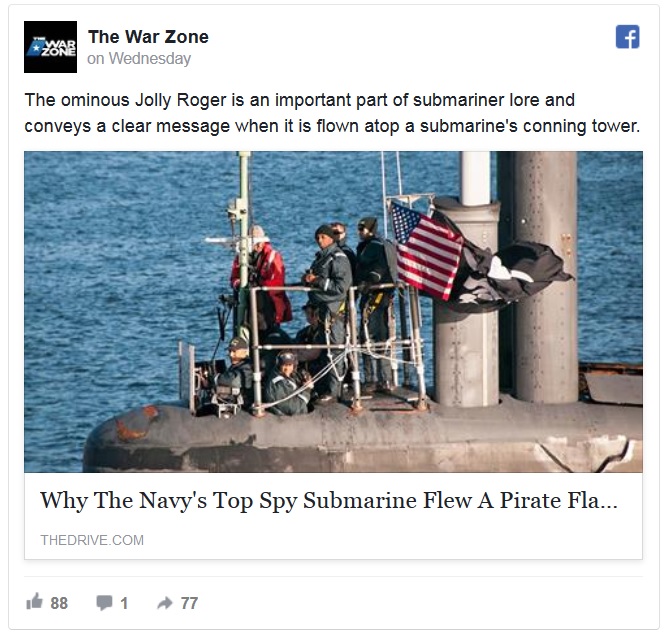Open Facebook via the blue logo icon
This screenshot has height=639, width=666.
click(627, 37)
